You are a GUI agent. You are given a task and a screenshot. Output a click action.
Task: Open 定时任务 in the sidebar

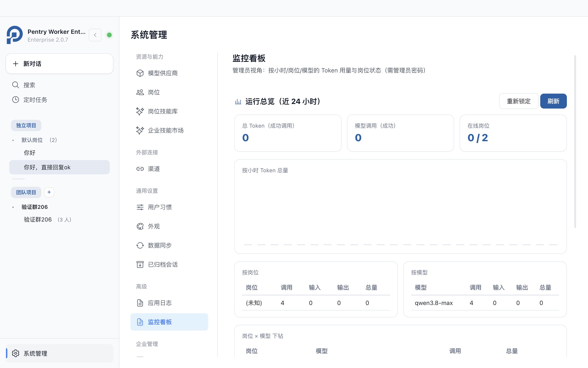coord(59,100)
